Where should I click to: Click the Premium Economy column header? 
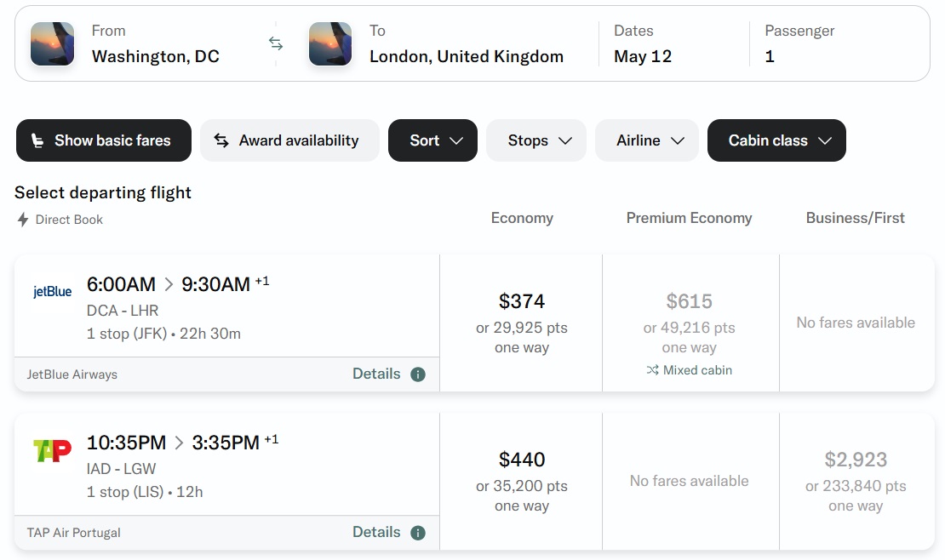(x=690, y=218)
